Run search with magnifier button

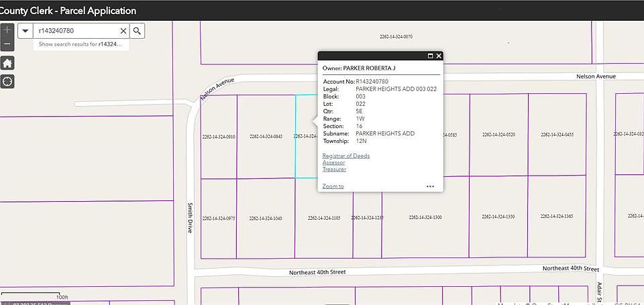[137, 31]
